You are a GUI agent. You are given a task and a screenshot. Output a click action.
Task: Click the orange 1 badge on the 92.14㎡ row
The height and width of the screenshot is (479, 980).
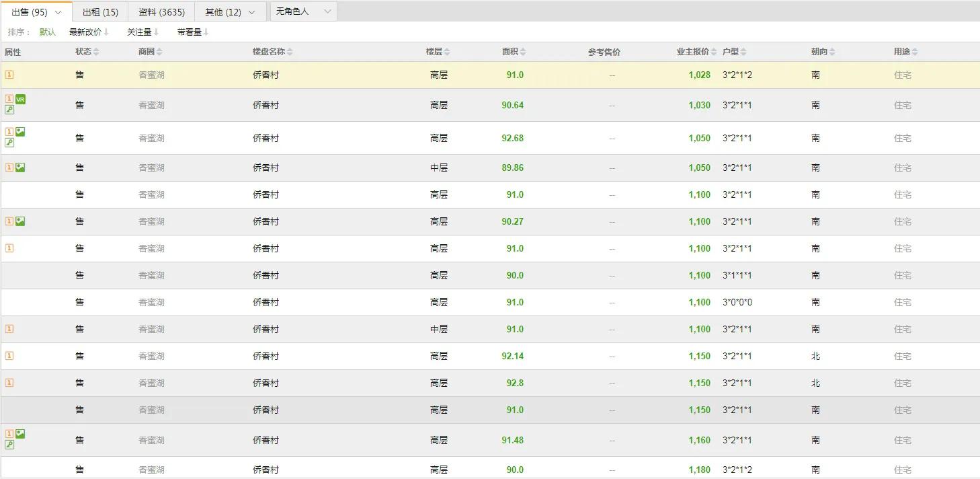9,355
